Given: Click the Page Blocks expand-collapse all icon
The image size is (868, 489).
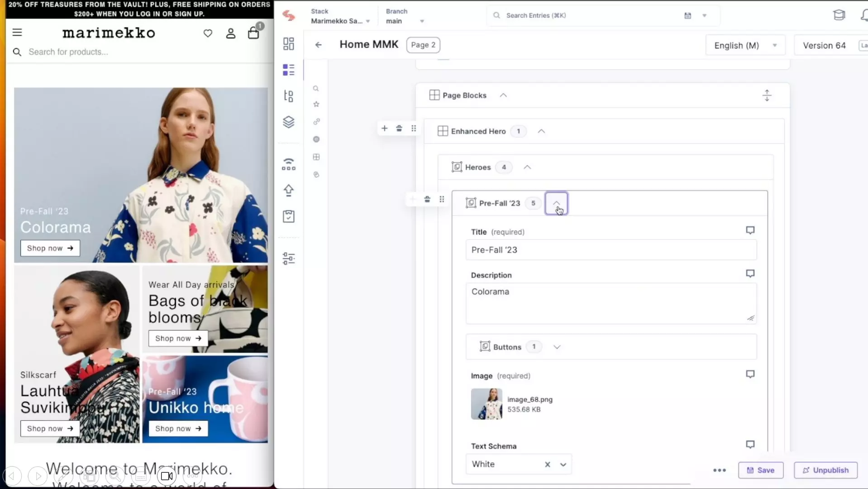Looking at the screenshot, I should point(767,96).
